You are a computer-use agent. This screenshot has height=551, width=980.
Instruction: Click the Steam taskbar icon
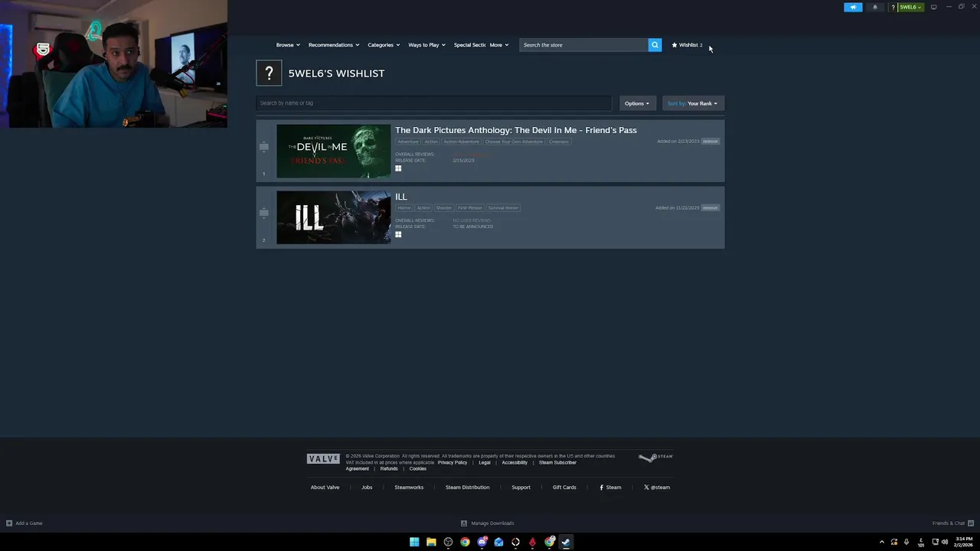pyautogui.click(x=566, y=542)
